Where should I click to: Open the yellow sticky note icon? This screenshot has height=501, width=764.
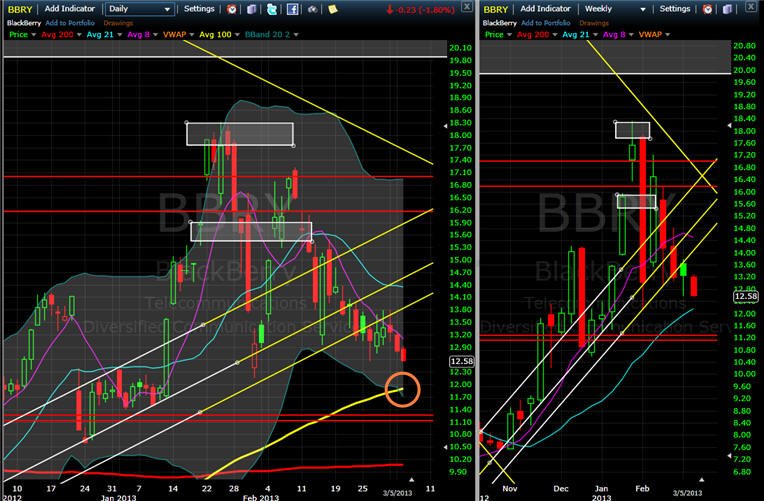(333, 9)
